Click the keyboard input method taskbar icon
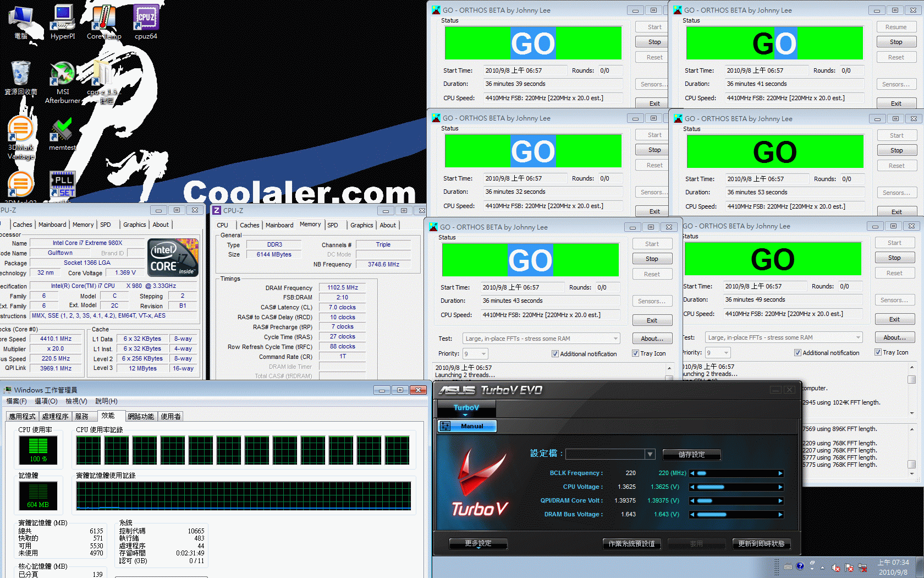 click(788, 566)
